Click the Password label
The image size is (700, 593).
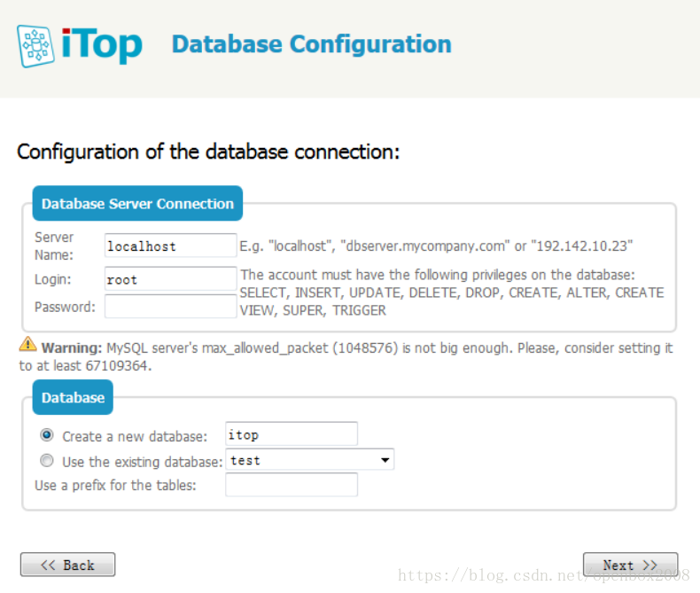click(66, 308)
